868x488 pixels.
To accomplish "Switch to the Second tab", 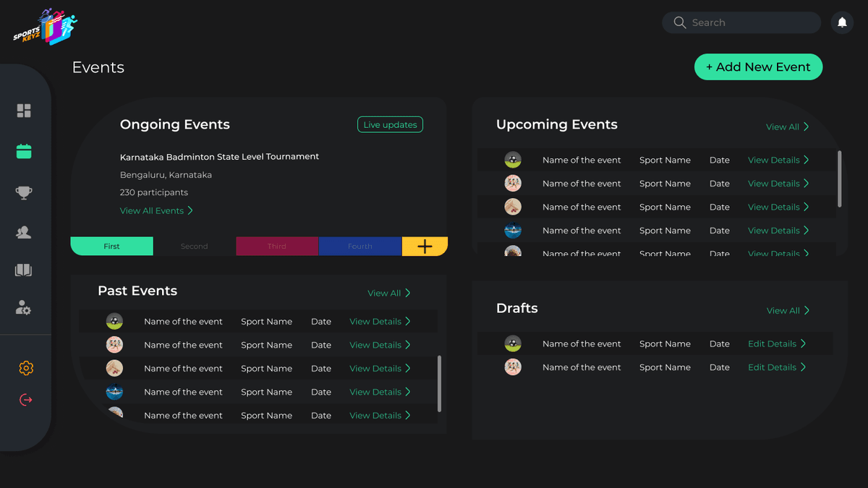I will point(194,246).
